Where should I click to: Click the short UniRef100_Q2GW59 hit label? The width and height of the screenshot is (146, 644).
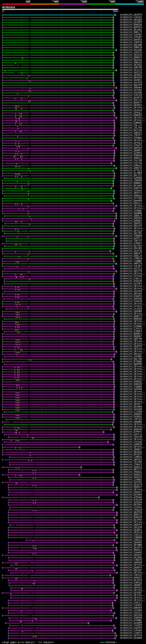tap(131, 623)
